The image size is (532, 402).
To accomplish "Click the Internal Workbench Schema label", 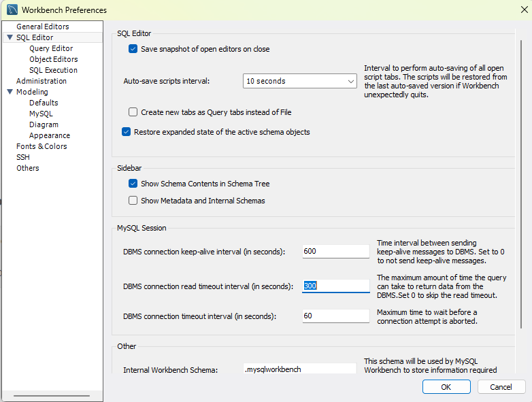I will [171, 370].
